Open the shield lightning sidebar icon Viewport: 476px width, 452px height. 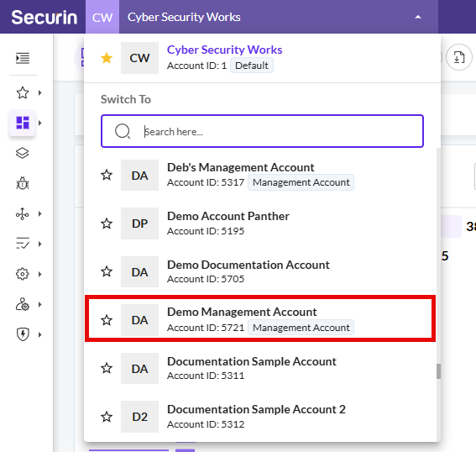coord(23,334)
